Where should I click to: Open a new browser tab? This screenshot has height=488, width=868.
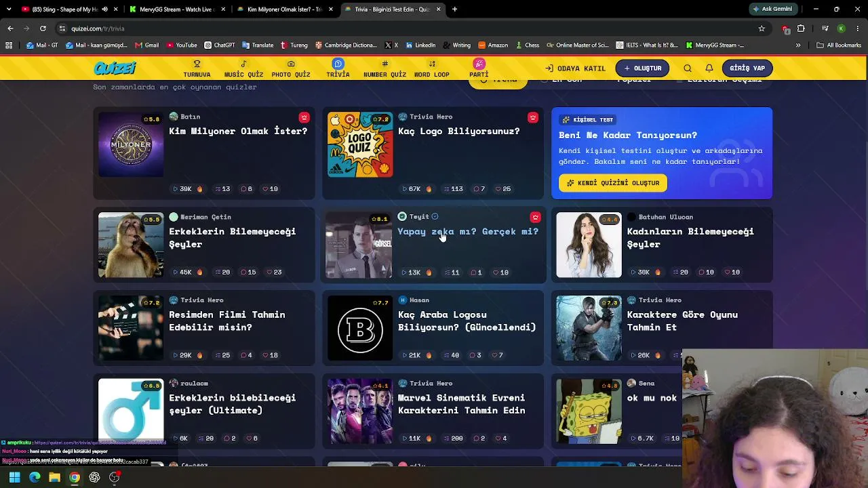click(x=454, y=9)
